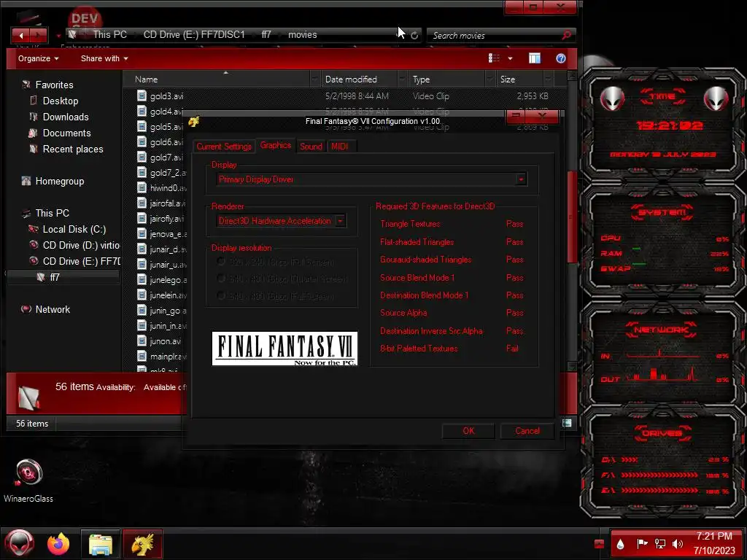Open the view options dropdown arrow

coord(510,58)
